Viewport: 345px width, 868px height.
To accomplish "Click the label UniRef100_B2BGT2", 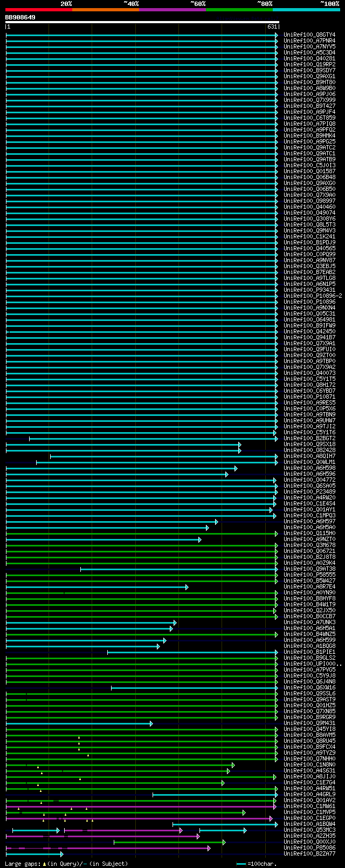I will [309, 439].
